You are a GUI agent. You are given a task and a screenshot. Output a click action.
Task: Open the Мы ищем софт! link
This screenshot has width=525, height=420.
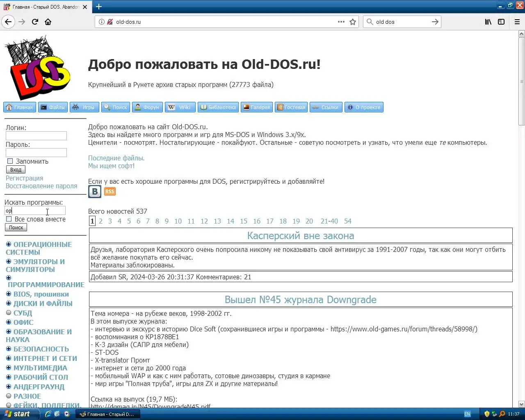pyautogui.click(x=111, y=166)
